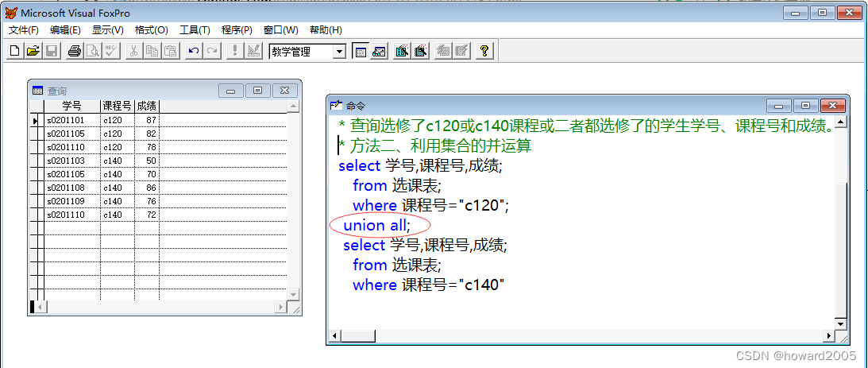Click the Run exclamation mark icon
The image size is (868, 368).
235,52
